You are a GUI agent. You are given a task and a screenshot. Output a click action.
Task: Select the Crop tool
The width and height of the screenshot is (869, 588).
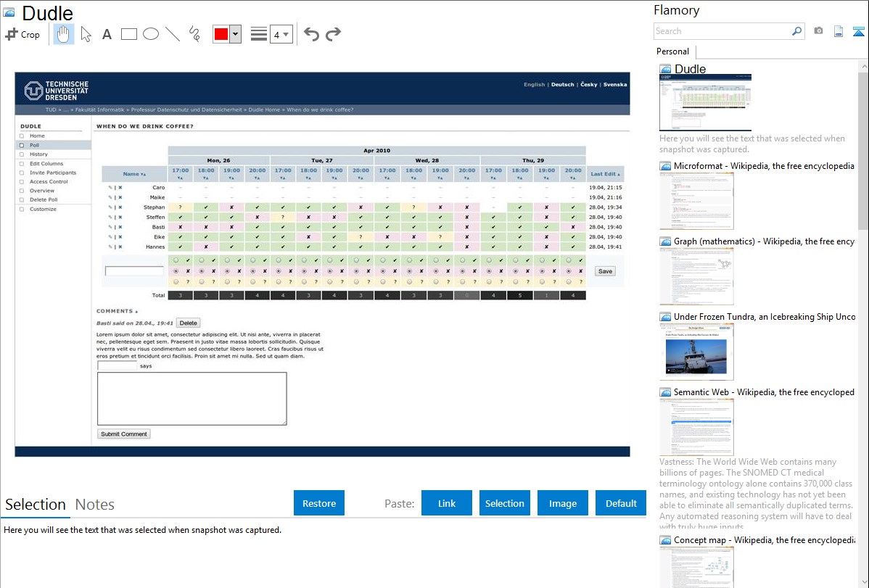(x=22, y=34)
